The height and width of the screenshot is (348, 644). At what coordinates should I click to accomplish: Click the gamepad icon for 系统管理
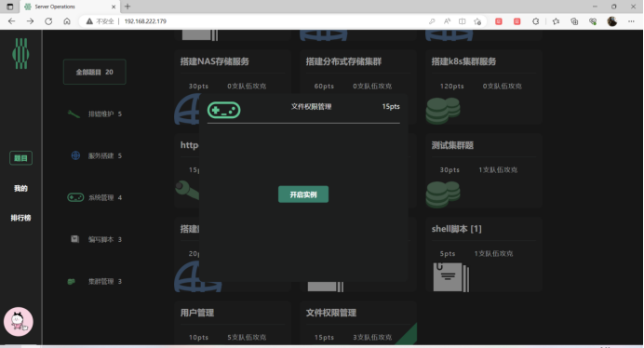tap(75, 197)
